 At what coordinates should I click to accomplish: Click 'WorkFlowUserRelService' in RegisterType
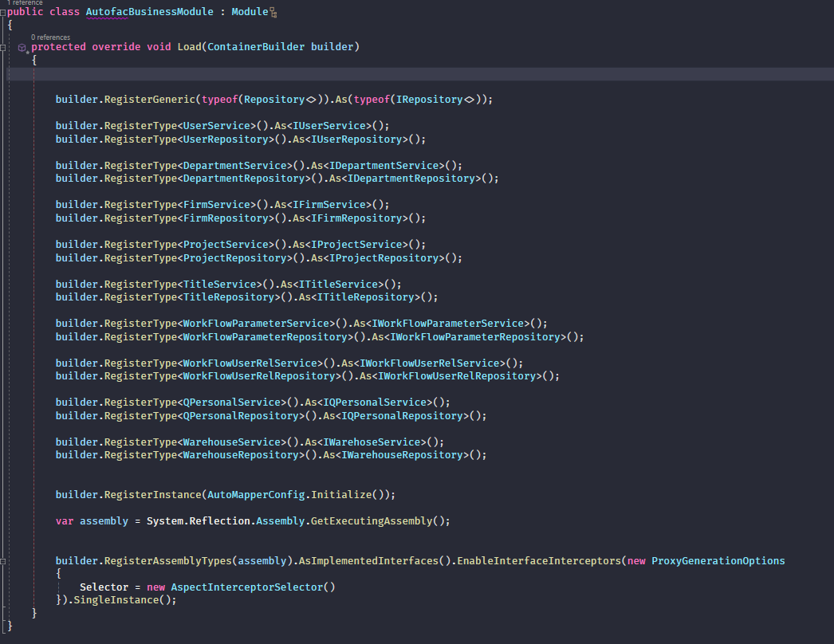coord(250,363)
